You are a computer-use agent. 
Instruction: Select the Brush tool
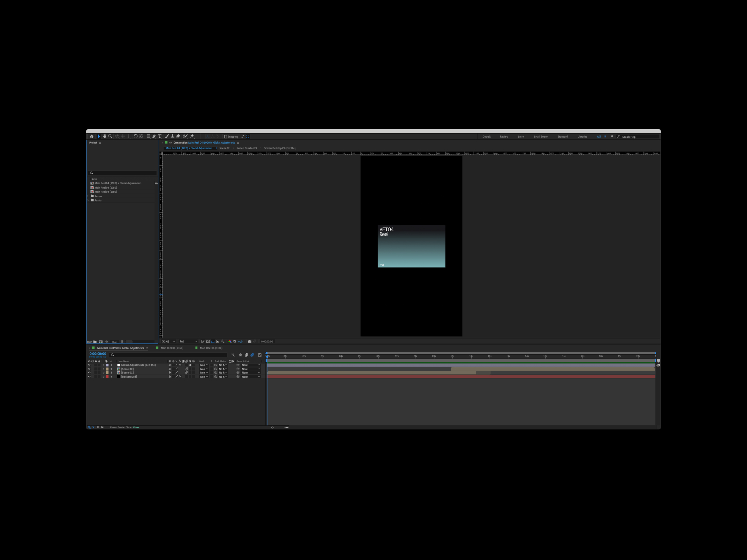coord(167,136)
